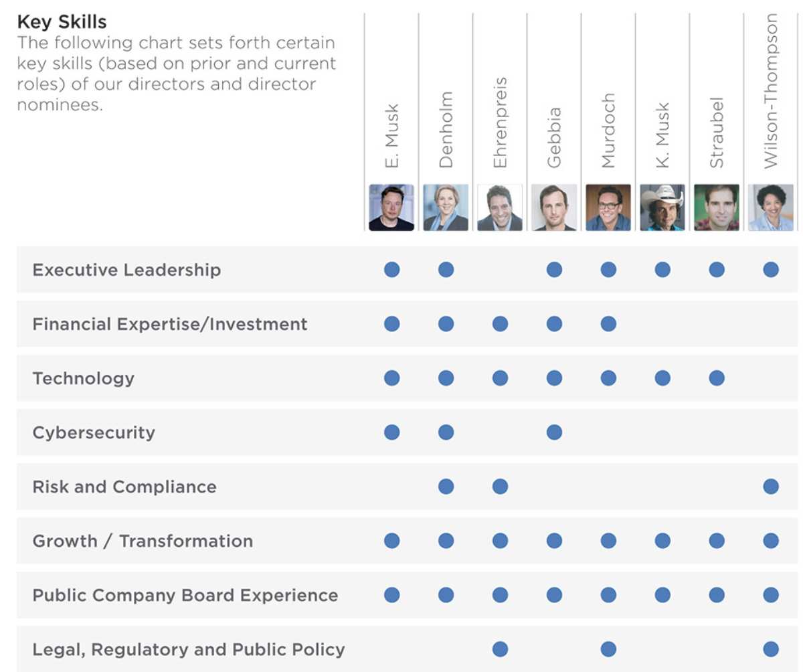Select the Wilson-Thompson headshot photo
The image size is (803, 672).
pyautogui.click(x=771, y=207)
